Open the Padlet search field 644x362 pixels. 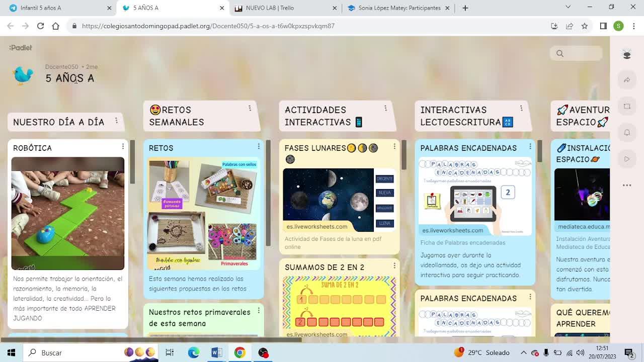click(576, 53)
